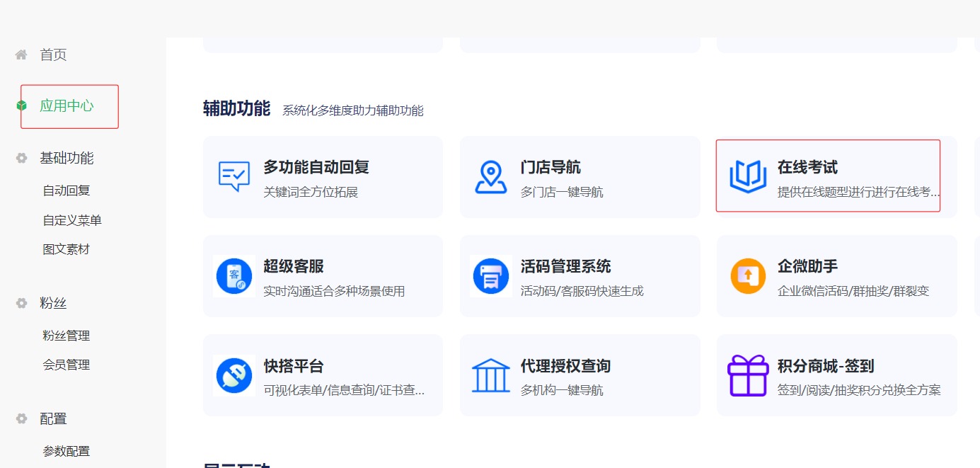Click the 关键词全方位拓展 description text

[x=311, y=192]
